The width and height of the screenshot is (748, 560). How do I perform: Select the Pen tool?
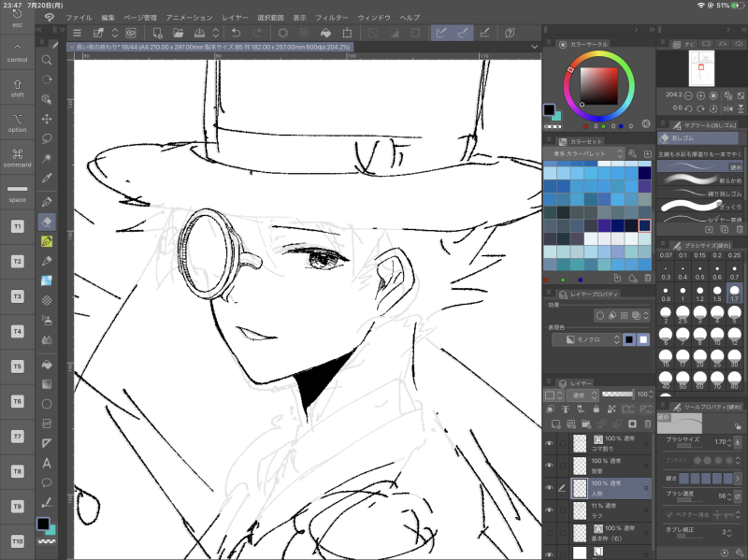[x=47, y=202]
